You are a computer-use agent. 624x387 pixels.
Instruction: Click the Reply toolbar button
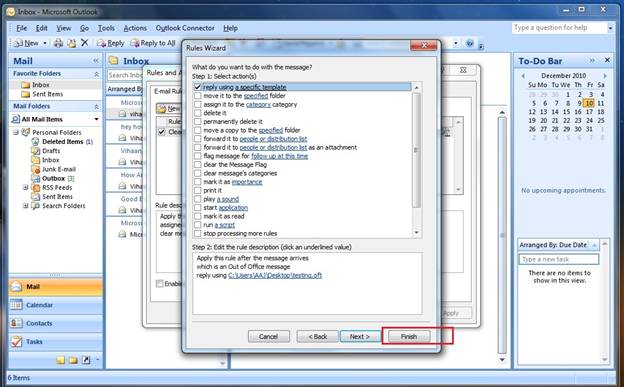(x=111, y=43)
